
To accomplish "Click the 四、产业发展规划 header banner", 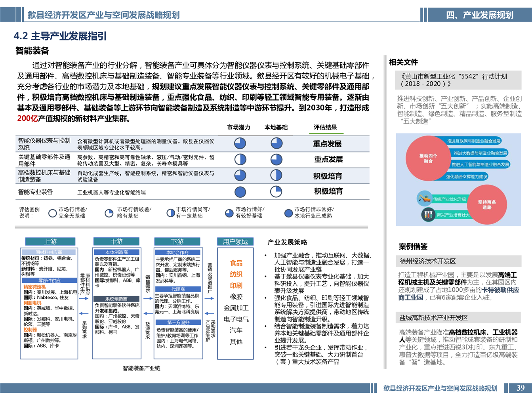I will click(480, 15).
